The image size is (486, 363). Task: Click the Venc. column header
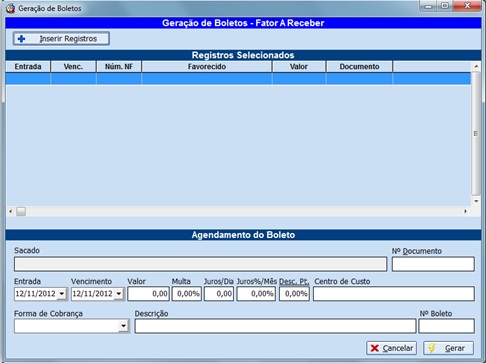(73, 67)
